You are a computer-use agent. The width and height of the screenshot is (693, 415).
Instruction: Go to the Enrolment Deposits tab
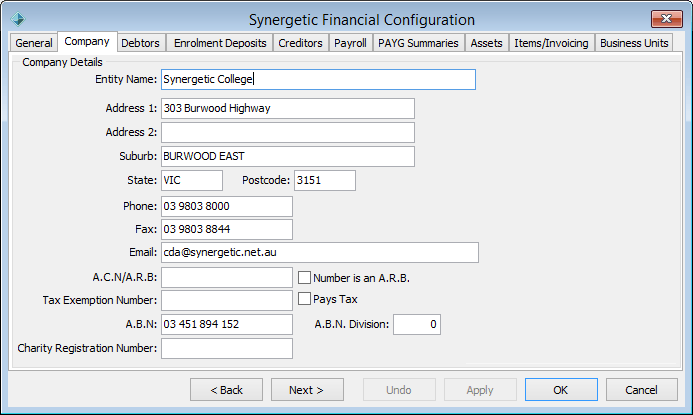click(x=220, y=43)
